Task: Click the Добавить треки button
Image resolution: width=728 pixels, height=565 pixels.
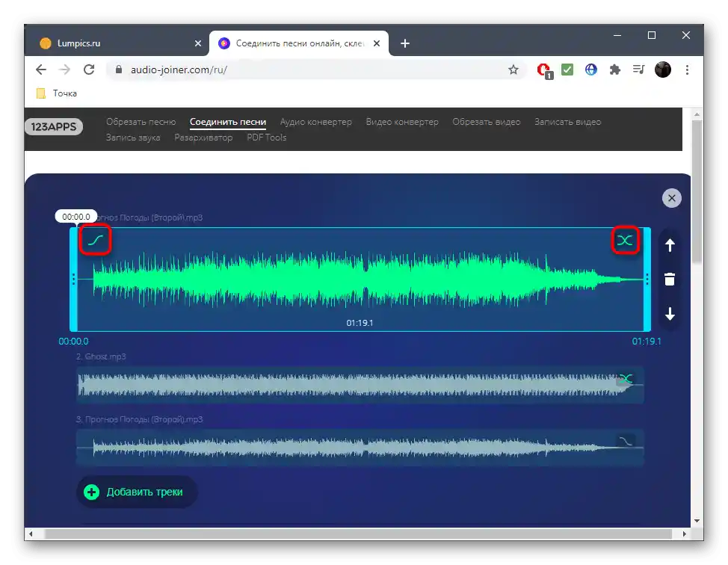Action: [x=137, y=492]
